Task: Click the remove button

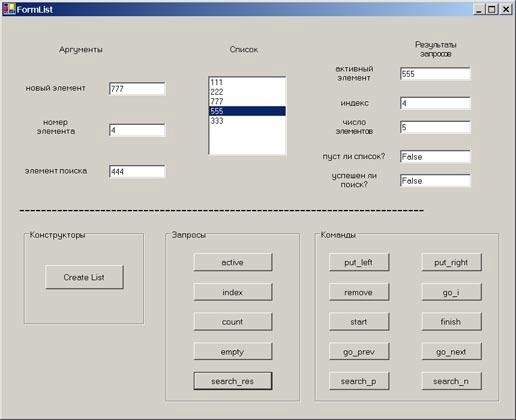Action: [x=359, y=292]
